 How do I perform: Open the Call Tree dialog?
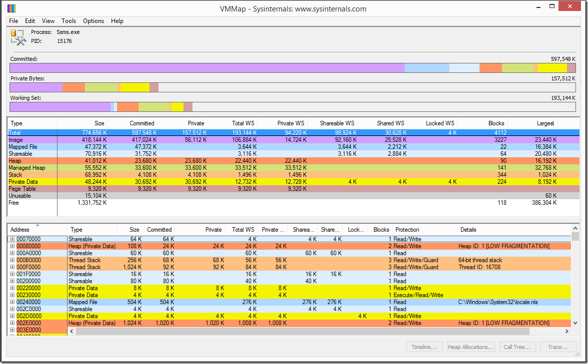click(x=517, y=347)
